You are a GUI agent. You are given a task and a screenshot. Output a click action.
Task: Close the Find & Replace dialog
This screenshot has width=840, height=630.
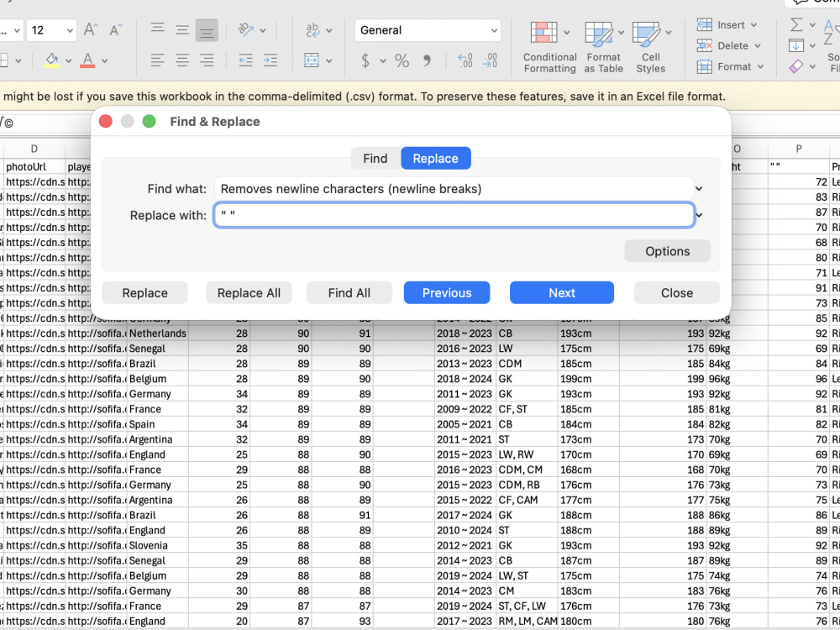676,293
